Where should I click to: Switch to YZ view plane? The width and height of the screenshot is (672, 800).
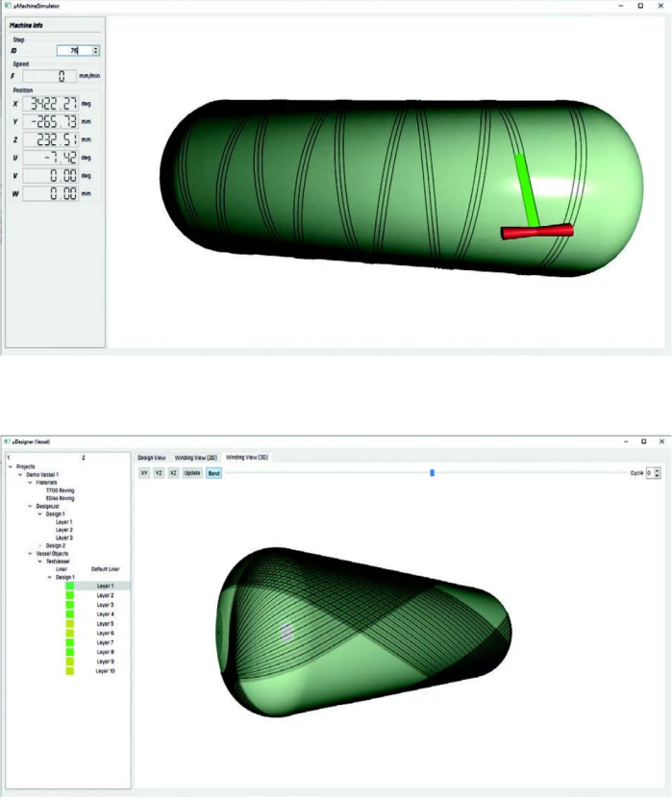coord(159,474)
